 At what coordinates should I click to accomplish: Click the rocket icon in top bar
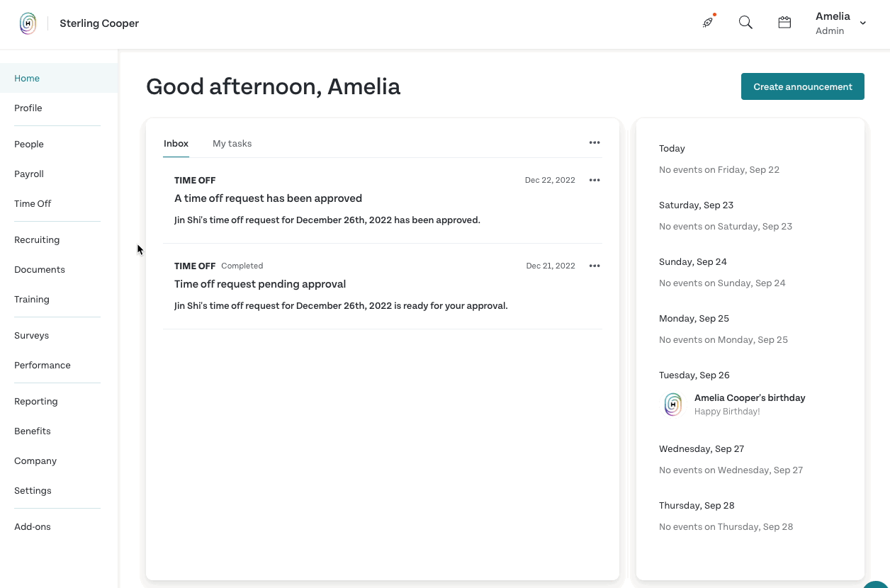(708, 23)
